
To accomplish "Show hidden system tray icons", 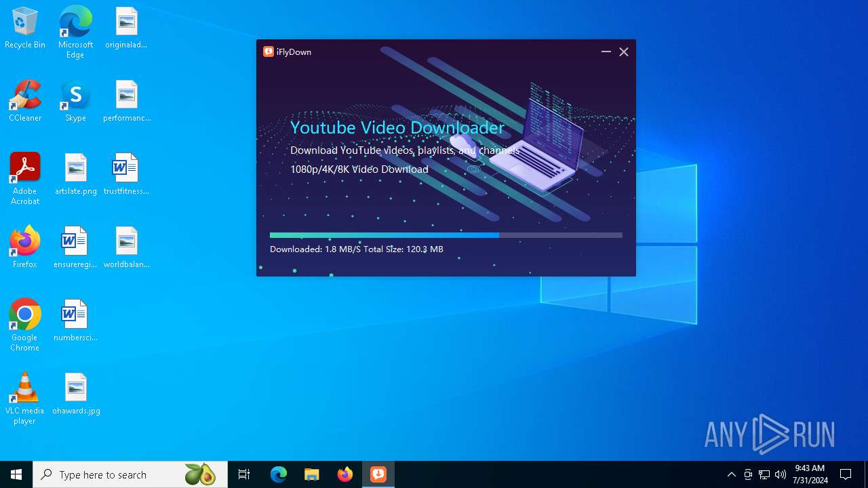I will pyautogui.click(x=732, y=474).
